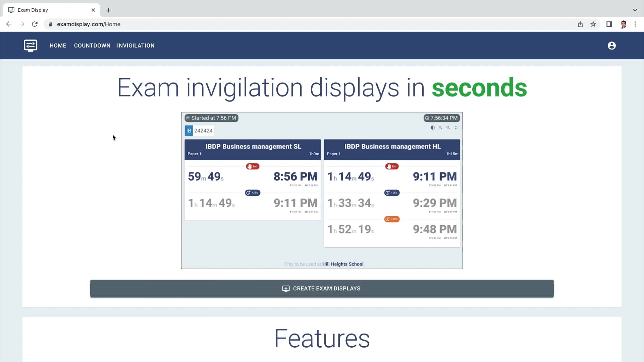Click the Exam Display logo icon

(31, 45)
